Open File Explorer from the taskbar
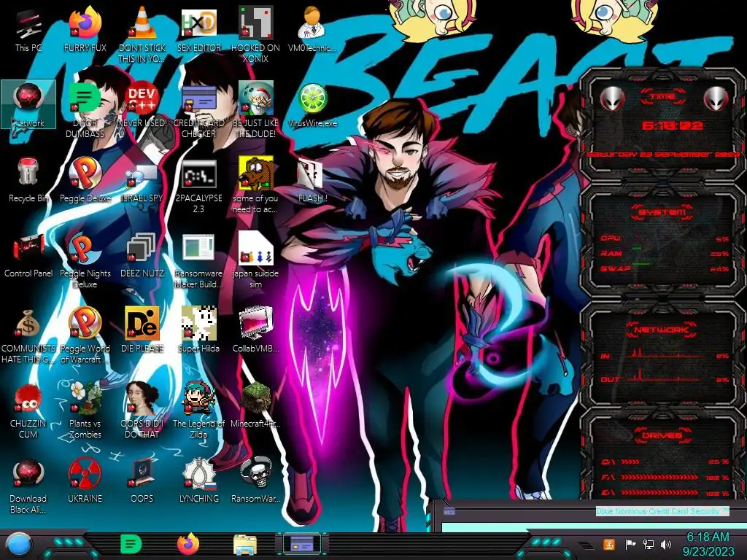This screenshot has height=560, width=747. coord(245,545)
